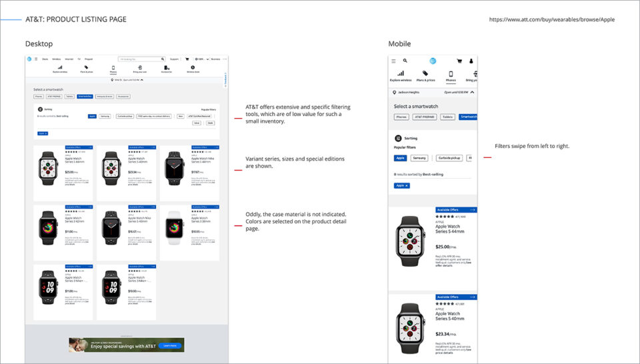Screen dimensions: 640x364
Task: Remove the applied Apple filter tag on mobile
Action: tap(407, 186)
